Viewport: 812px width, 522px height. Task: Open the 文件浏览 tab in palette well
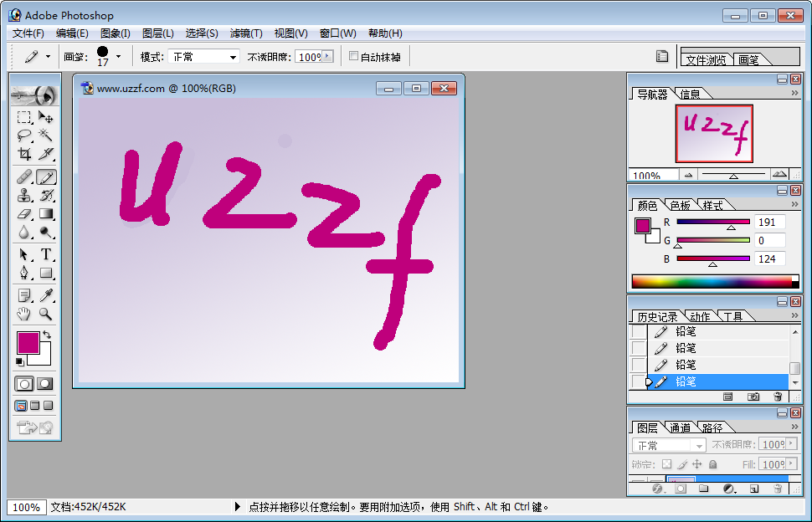click(706, 60)
